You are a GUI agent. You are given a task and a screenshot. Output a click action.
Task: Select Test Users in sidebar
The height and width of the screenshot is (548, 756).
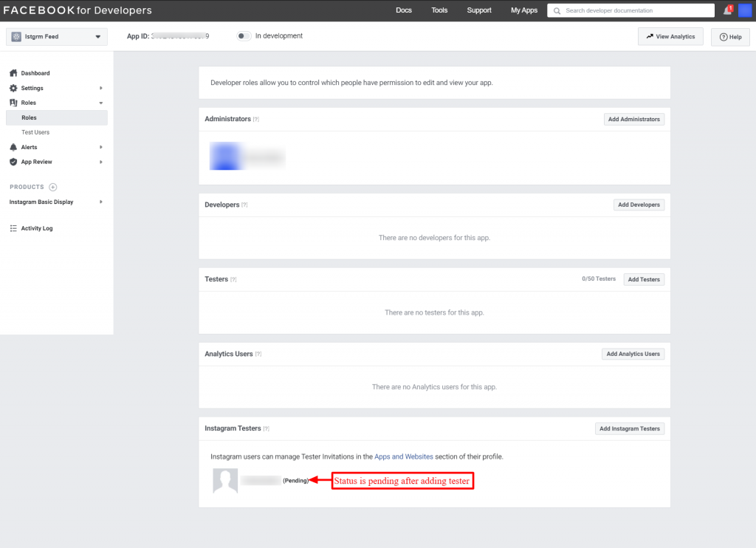[x=35, y=132]
